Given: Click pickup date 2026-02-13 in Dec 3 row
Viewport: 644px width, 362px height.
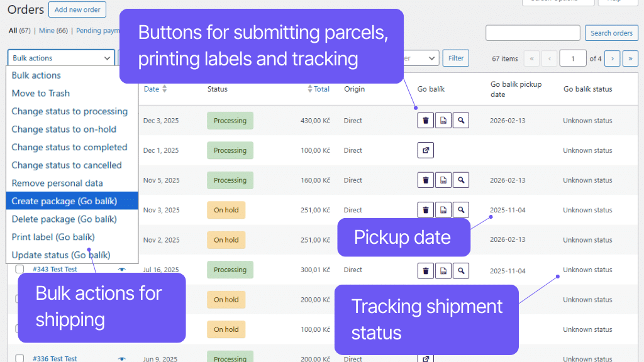Looking at the screenshot, I should [508, 121].
